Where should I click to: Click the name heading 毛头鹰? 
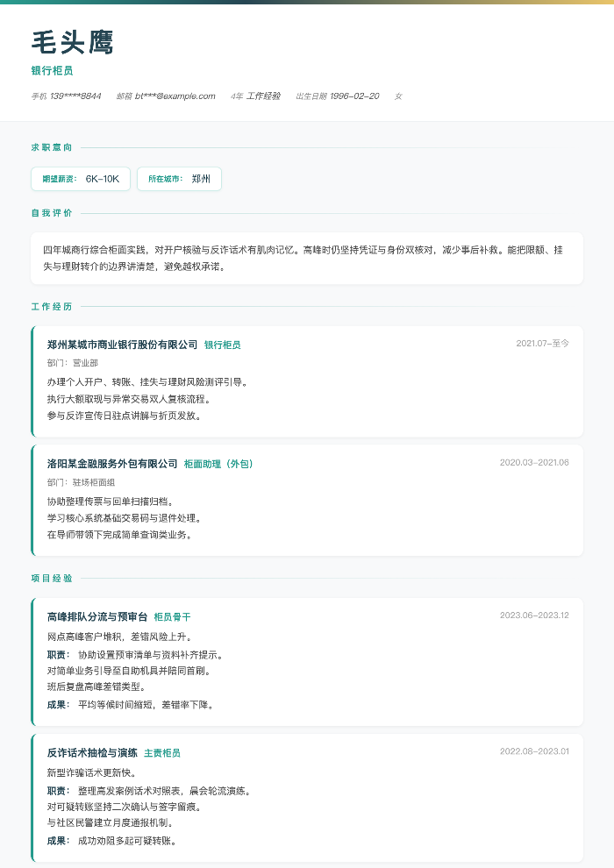[73, 43]
